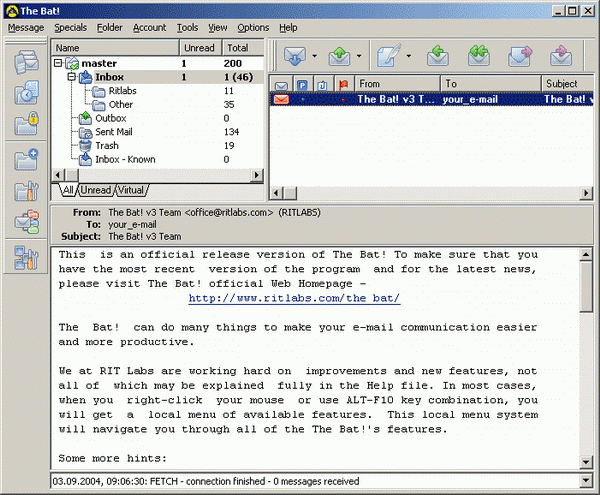
Task: Switch to the All folders tab
Action: (x=68, y=190)
